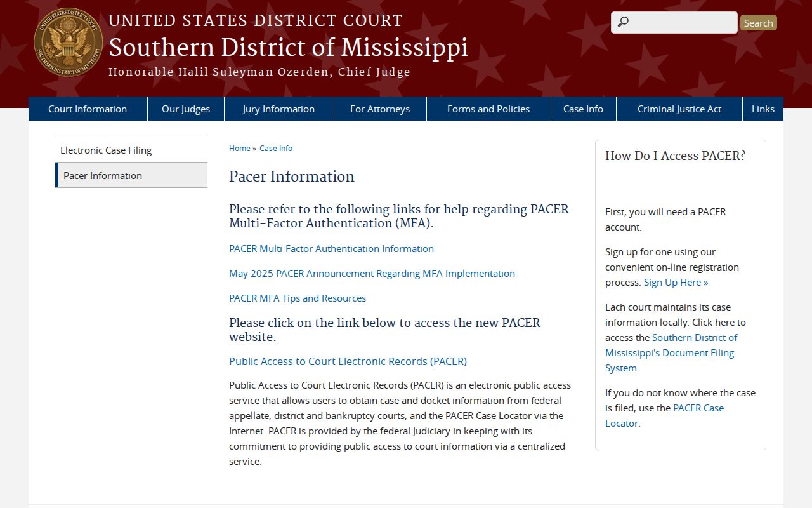The height and width of the screenshot is (508, 812).
Task: Open the Jury Information menu
Action: pyautogui.click(x=278, y=109)
